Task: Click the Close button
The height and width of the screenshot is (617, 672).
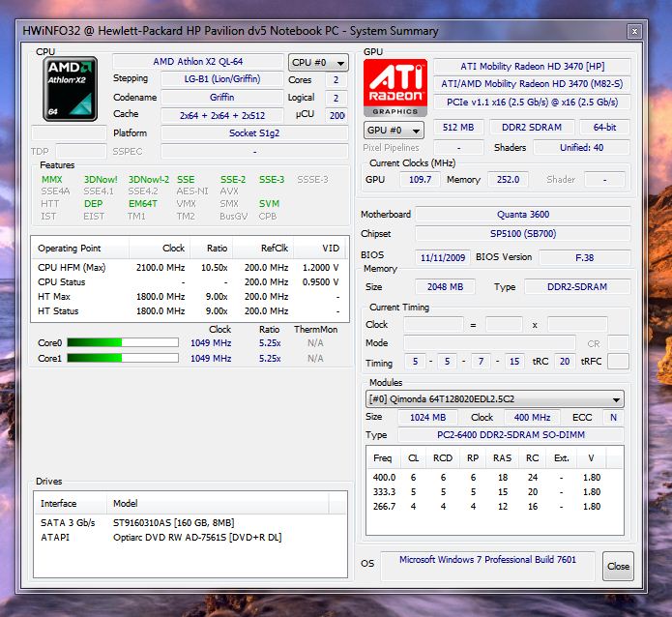Action: 618,566
